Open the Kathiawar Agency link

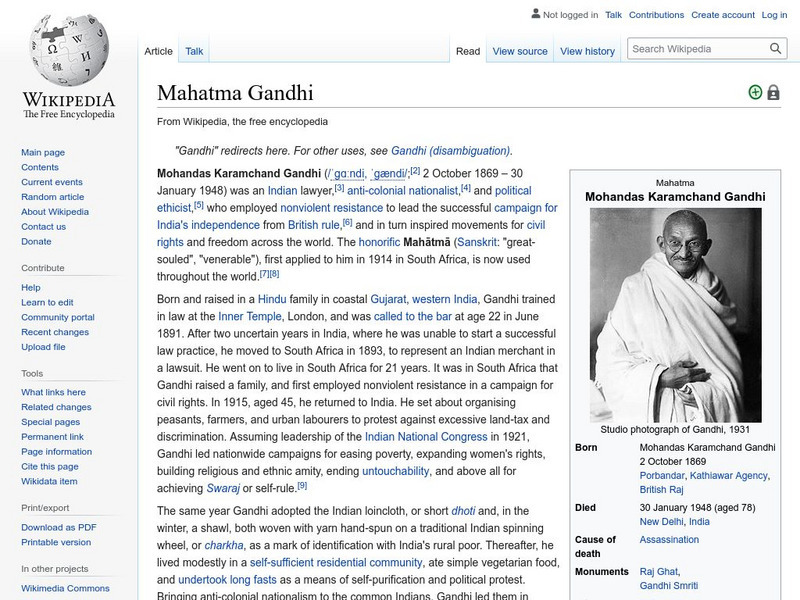728,476
